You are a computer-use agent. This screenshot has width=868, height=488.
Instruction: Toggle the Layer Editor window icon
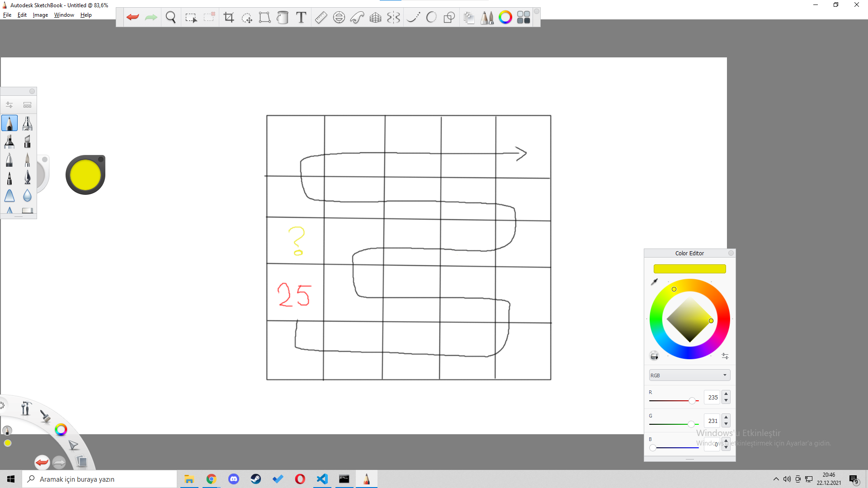[x=469, y=18]
